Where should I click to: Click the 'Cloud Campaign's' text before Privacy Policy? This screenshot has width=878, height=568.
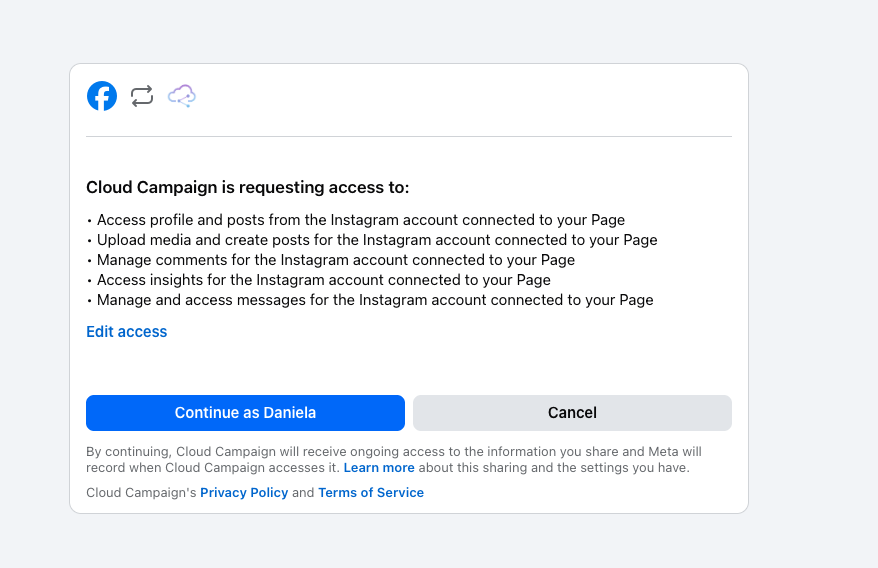141,493
